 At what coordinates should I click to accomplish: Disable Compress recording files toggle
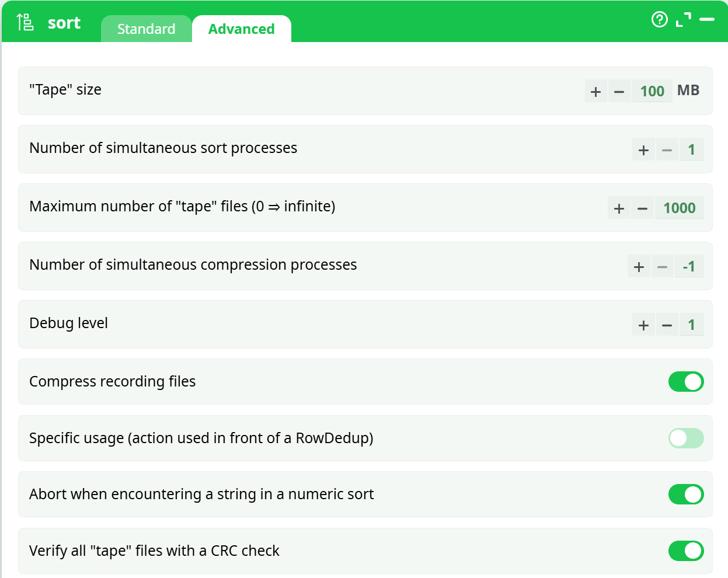[x=685, y=382]
